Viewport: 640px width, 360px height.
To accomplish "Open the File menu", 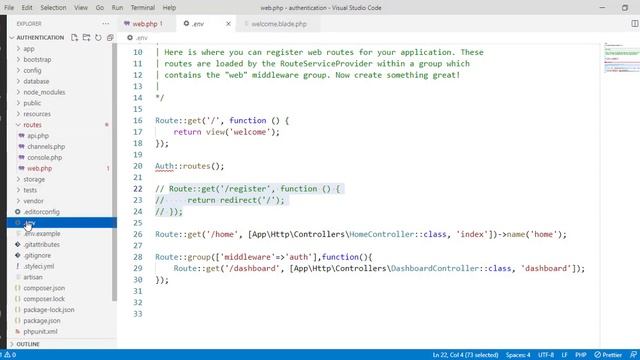I will (9, 8).
